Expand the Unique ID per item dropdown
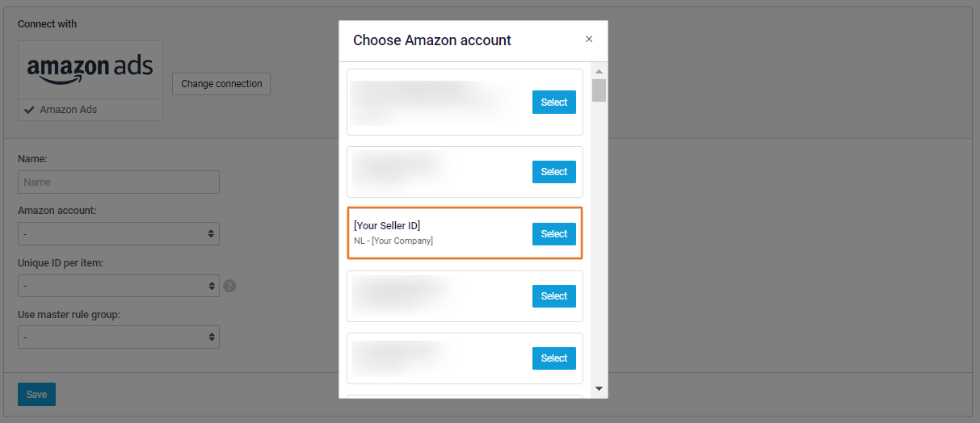Screen dimensions: 980x423 coord(118,286)
